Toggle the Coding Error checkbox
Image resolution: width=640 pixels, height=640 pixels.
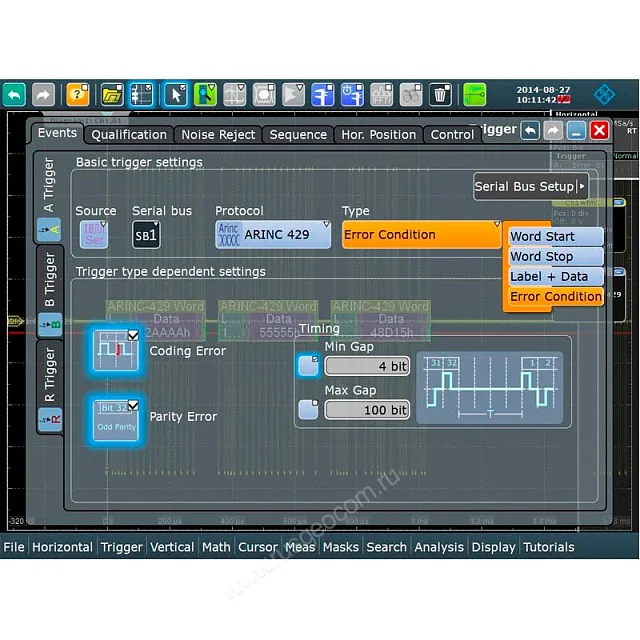[133, 335]
